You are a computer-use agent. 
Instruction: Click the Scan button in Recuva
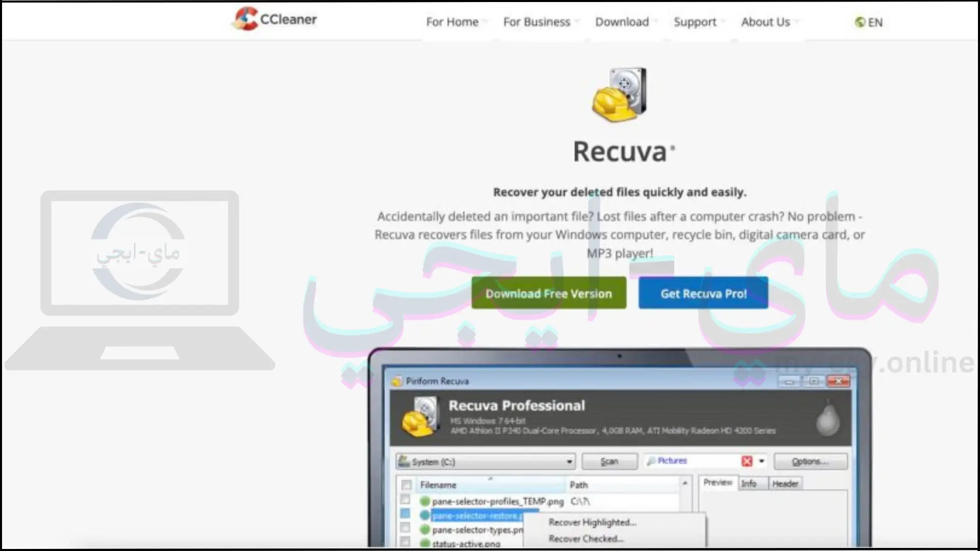point(608,462)
